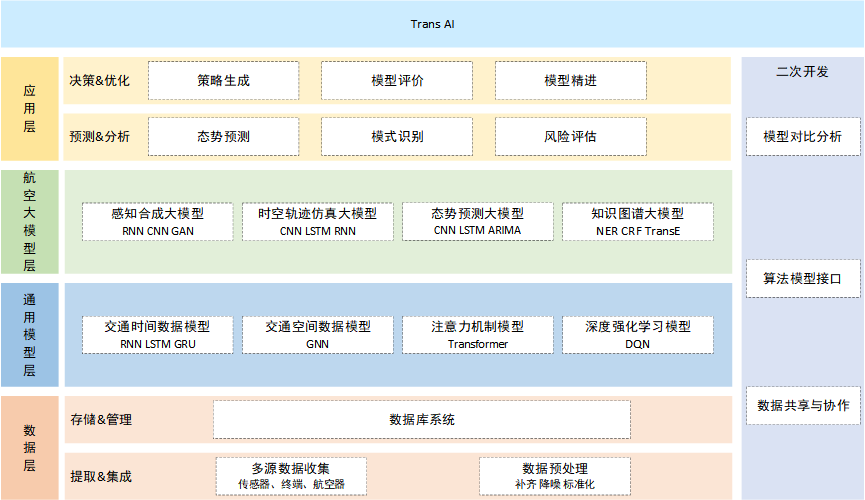Viewport: 865px width, 500px height.
Task: Select the 策略生成 box
Action: tap(223, 81)
